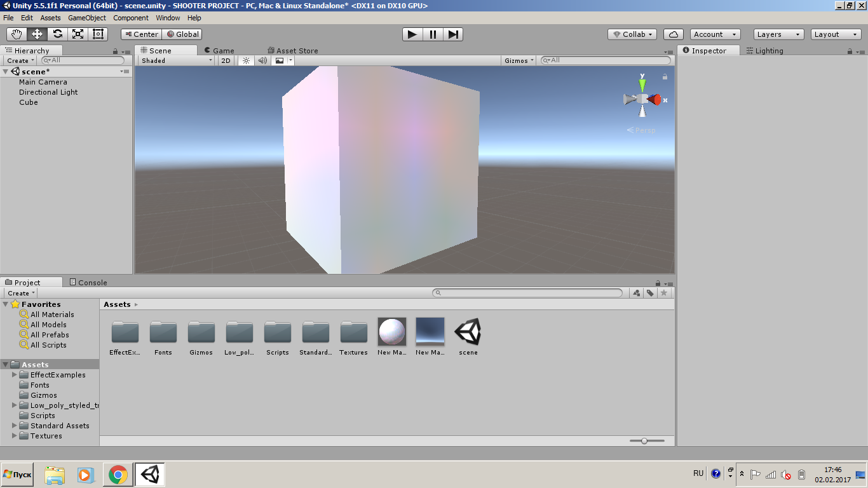868x488 pixels.
Task: Save search star icon in Project
Action: [x=664, y=293]
